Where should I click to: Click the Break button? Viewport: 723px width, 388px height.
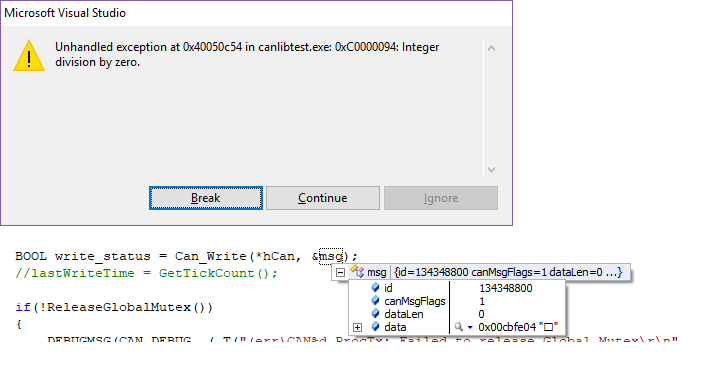(206, 198)
